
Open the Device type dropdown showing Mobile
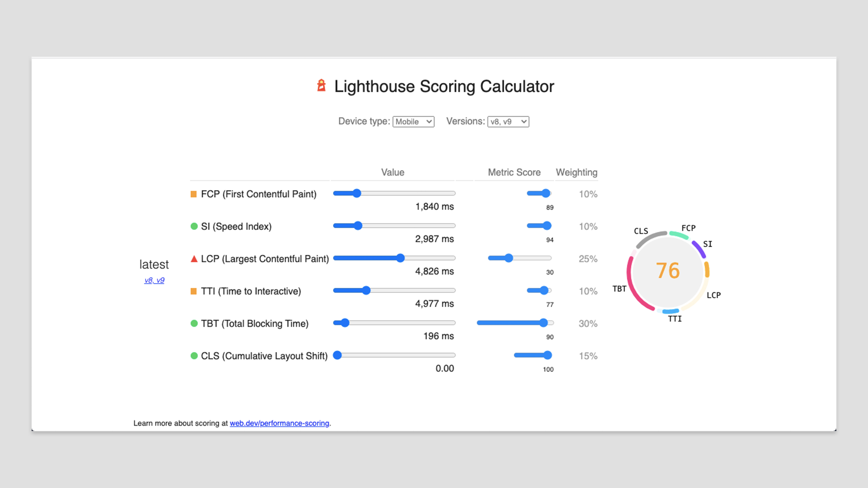point(413,122)
